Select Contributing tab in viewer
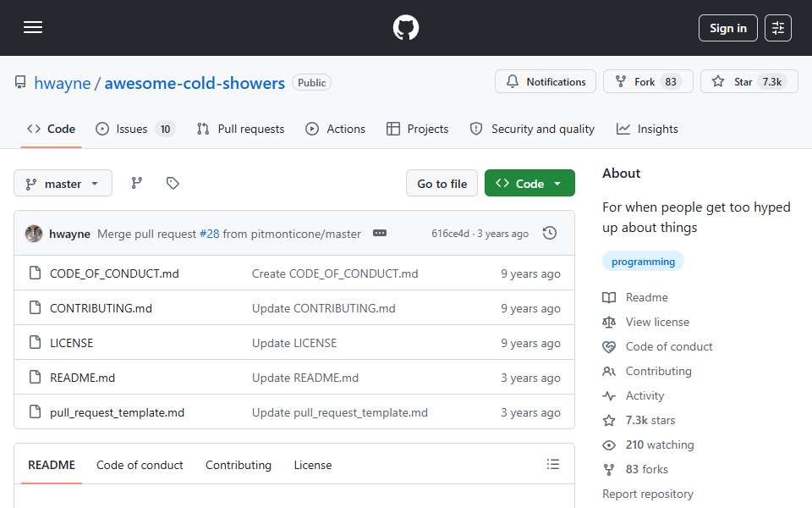Viewport: 812px width, 508px height. pyautogui.click(x=239, y=465)
